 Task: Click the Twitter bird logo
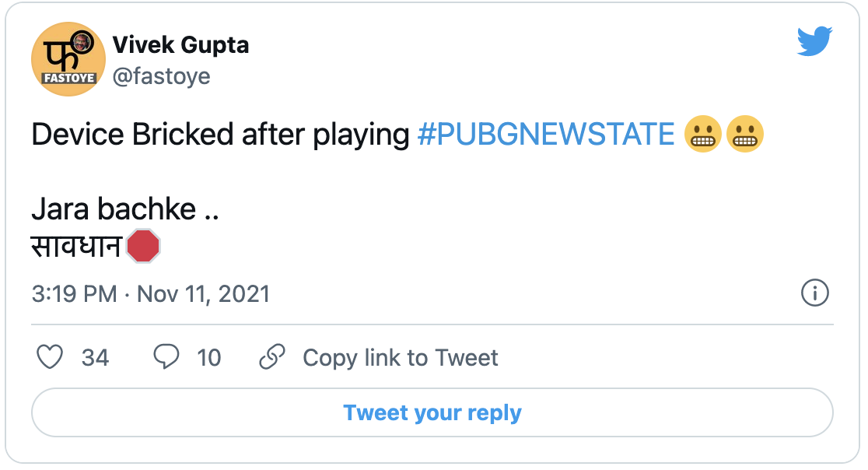(x=814, y=41)
